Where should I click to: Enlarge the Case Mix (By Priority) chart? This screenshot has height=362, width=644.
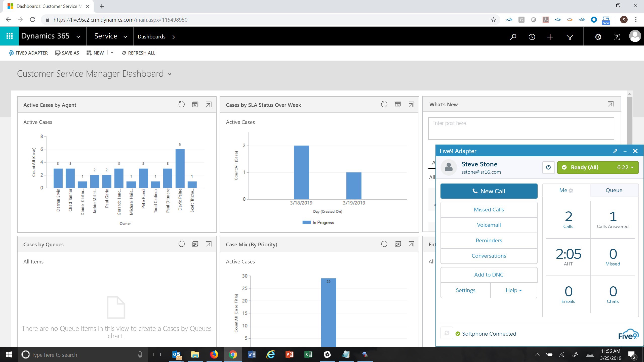pyautogui.click(x=411, y=244)
